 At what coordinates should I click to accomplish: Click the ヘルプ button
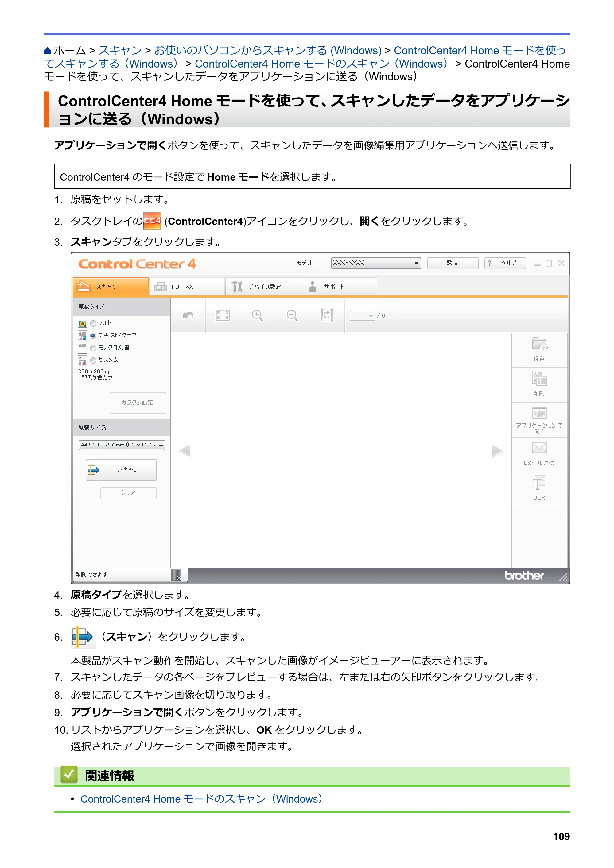(505, 263)
